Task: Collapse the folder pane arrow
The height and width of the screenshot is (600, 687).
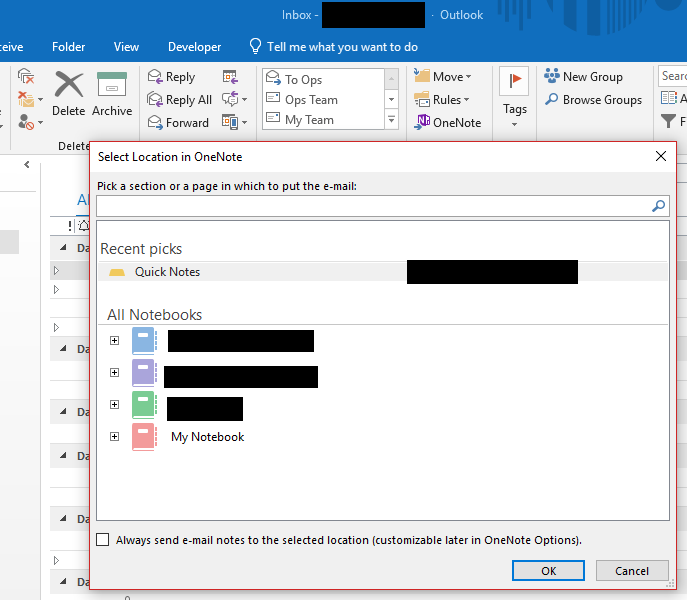Action: click(27, 164)
